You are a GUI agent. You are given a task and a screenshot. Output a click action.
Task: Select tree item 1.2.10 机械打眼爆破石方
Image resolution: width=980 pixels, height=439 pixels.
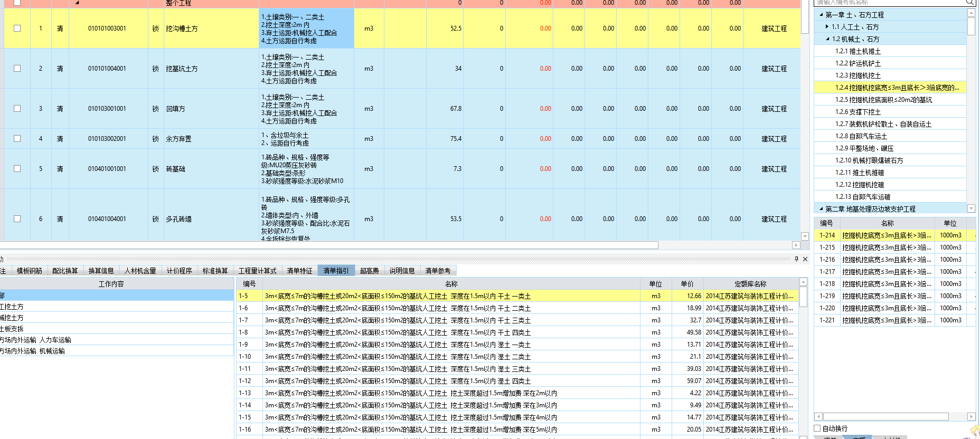coord(869,160)
